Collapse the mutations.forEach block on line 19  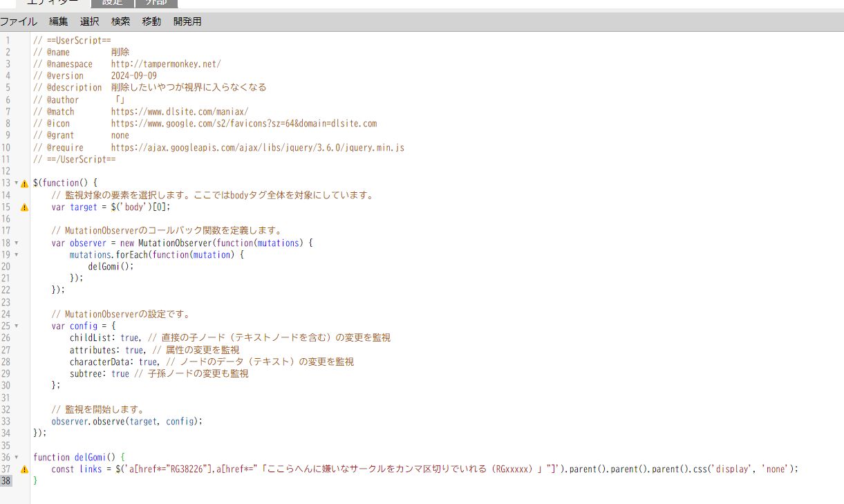(x=16, y=255)
